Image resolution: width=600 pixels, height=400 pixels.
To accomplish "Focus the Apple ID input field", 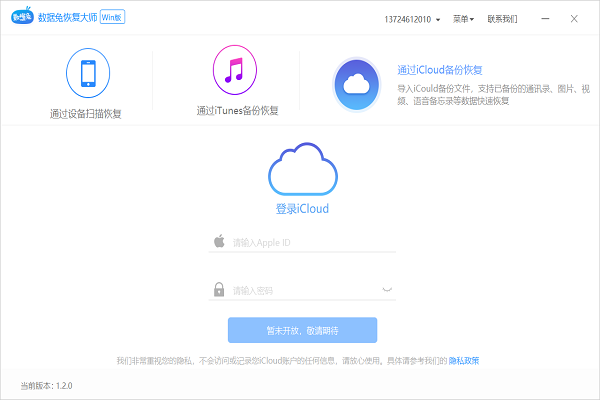I will [x=302, y=243].
